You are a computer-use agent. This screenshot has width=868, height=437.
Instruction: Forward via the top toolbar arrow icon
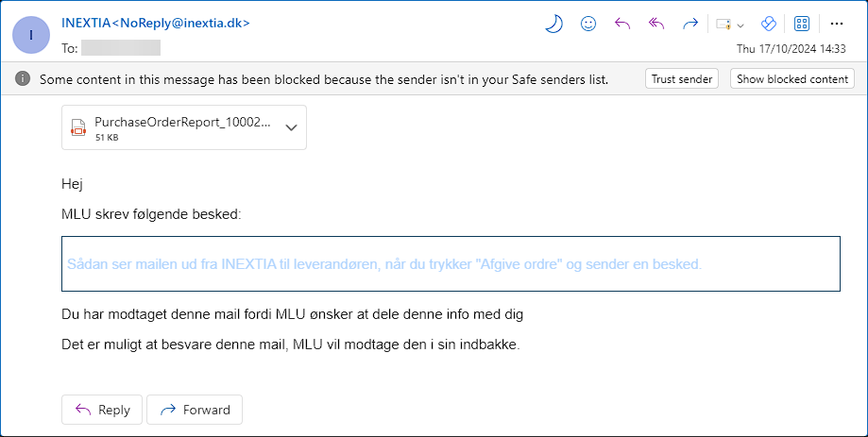tap(690, 24)
